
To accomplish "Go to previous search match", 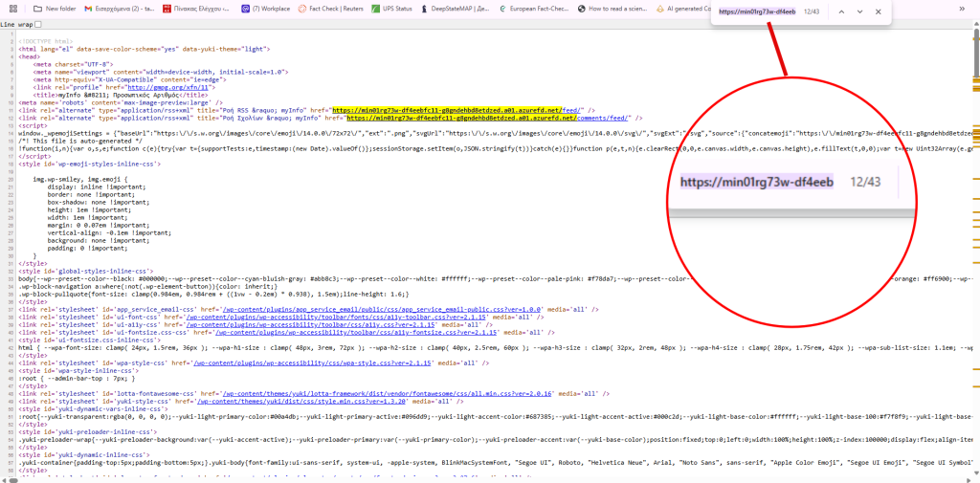I will [x=841, y=11].
